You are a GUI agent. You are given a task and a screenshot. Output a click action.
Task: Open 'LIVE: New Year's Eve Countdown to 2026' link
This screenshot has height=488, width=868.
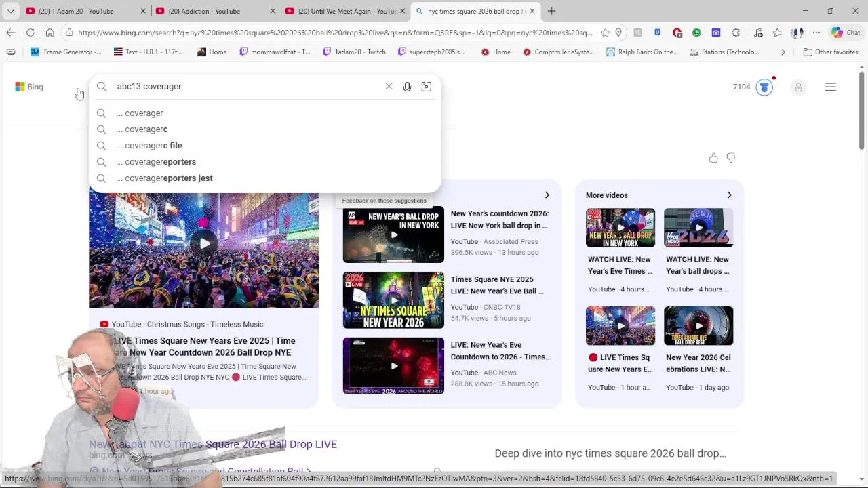point(500,351)
